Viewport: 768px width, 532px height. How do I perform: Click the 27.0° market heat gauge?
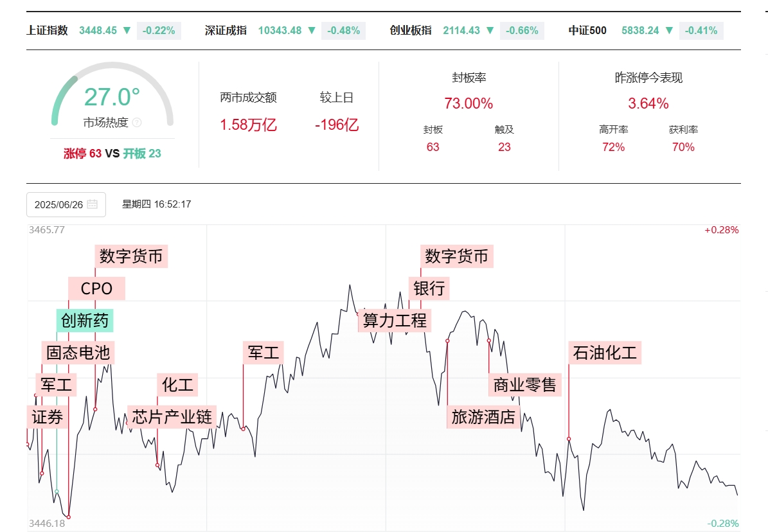(x=112, y=98)
